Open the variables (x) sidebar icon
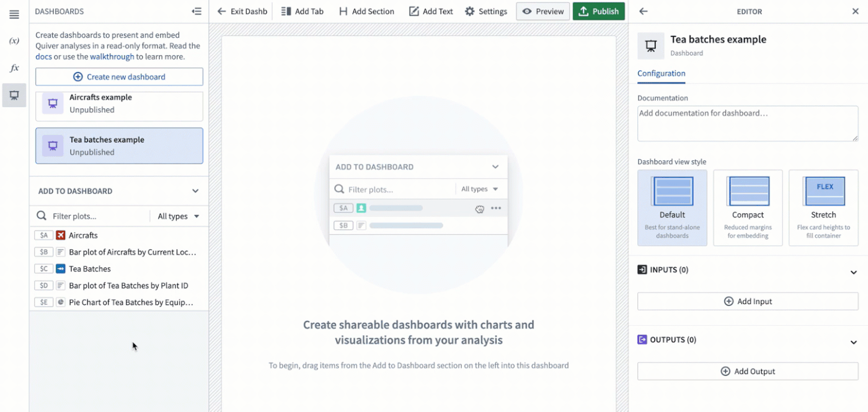 coord(14,41)
